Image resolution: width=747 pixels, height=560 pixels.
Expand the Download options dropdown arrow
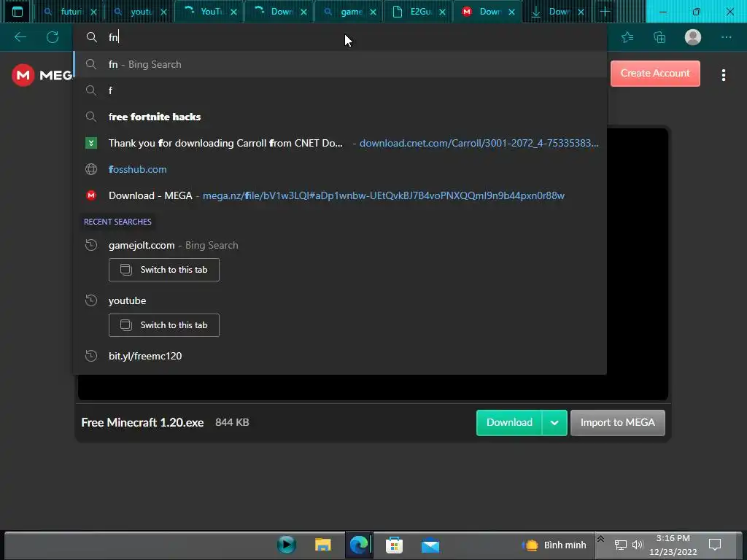pos(554,422)
